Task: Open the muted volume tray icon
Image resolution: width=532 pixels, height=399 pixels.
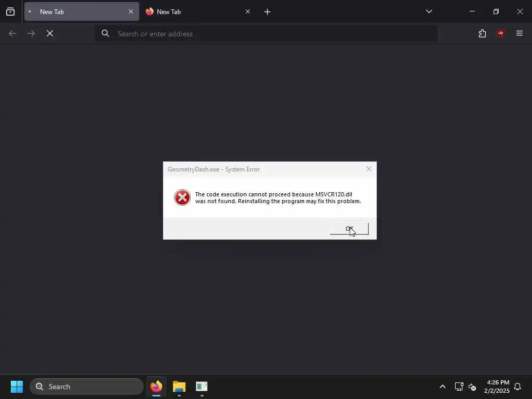Action: (472, 387)
